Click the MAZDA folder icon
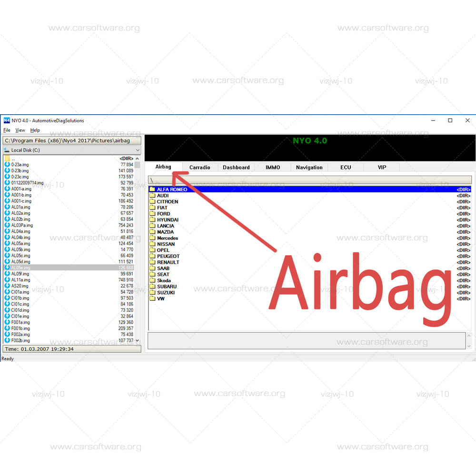The height and width of the screenshot is (476, 476). pyautogui.click(x=152, y=232)
